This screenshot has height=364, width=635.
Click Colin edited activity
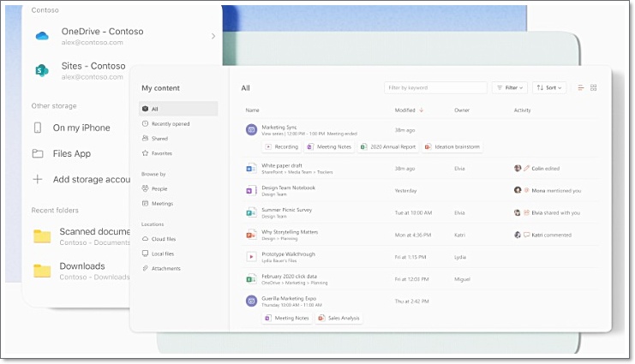click(536, 169)
